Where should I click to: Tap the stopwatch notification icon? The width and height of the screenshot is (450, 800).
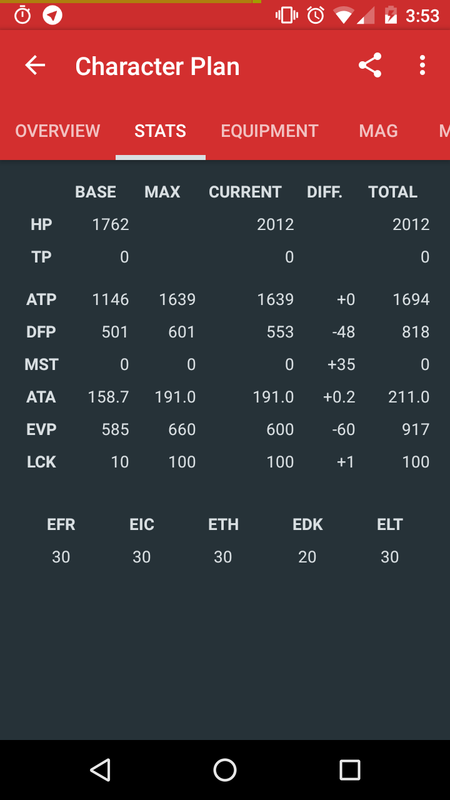22,15
